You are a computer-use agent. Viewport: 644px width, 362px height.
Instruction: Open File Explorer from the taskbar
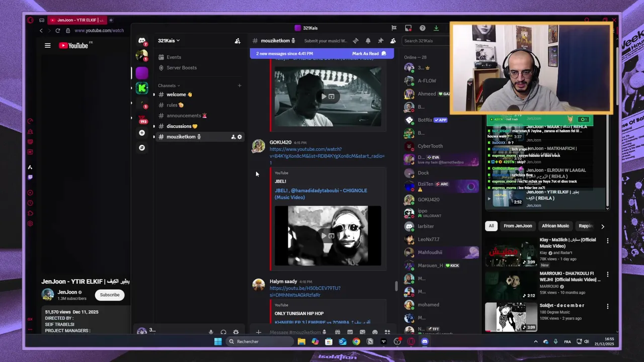pos(301,342)
